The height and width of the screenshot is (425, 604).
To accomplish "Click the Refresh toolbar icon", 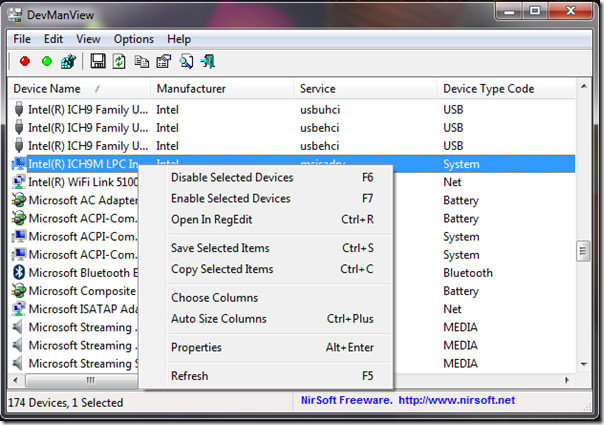I will click(x=119, y=62).
